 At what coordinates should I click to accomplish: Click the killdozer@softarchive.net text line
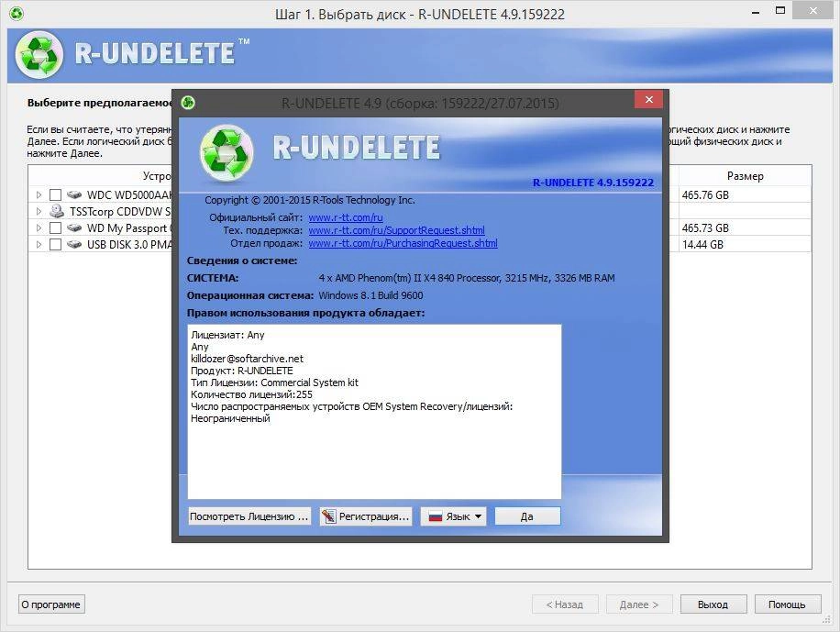click(x=247, y=359)
